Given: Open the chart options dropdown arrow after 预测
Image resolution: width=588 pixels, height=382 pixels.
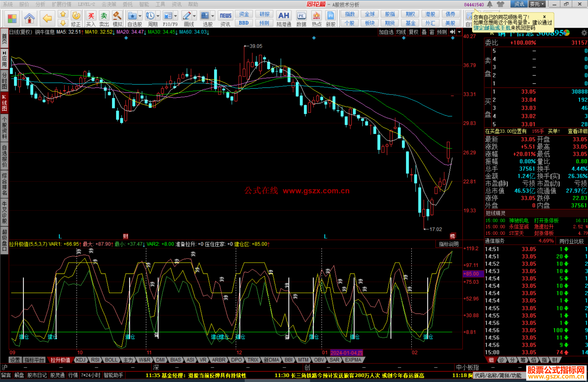Looking at the screenshot, I should [x=459, y=32].
